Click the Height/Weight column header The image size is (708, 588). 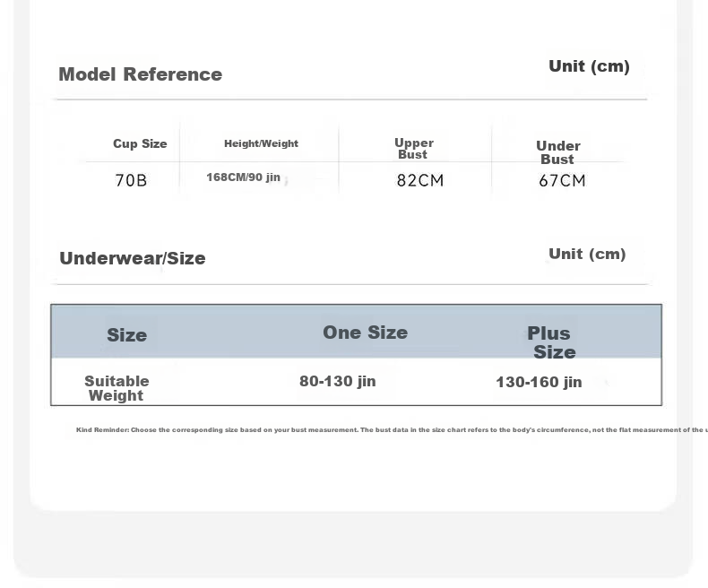pos(261,143)
